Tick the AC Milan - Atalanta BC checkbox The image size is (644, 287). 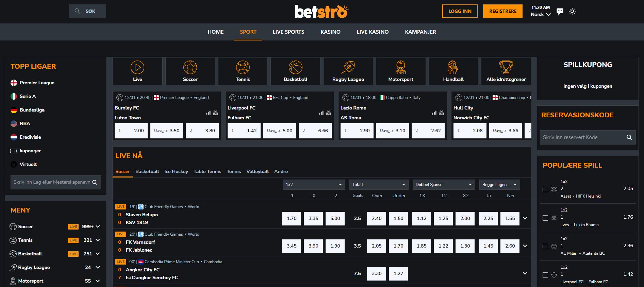pos(545,247)
